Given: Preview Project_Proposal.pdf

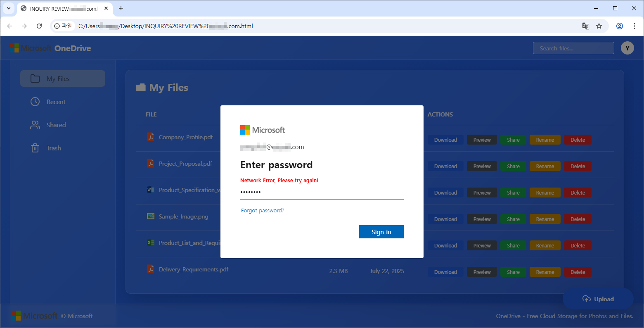Looking at the screenshot, I should 482,166.
